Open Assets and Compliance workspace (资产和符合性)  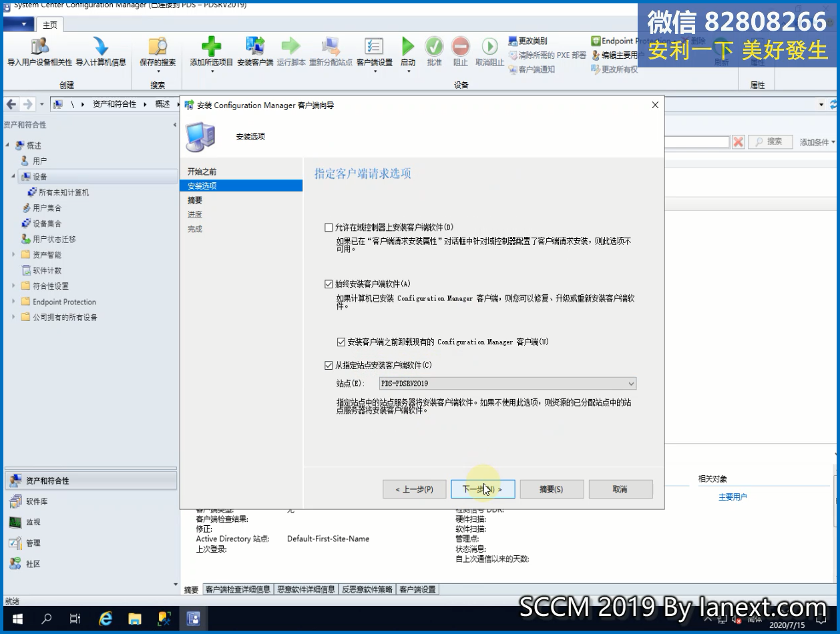coord(91,481)
